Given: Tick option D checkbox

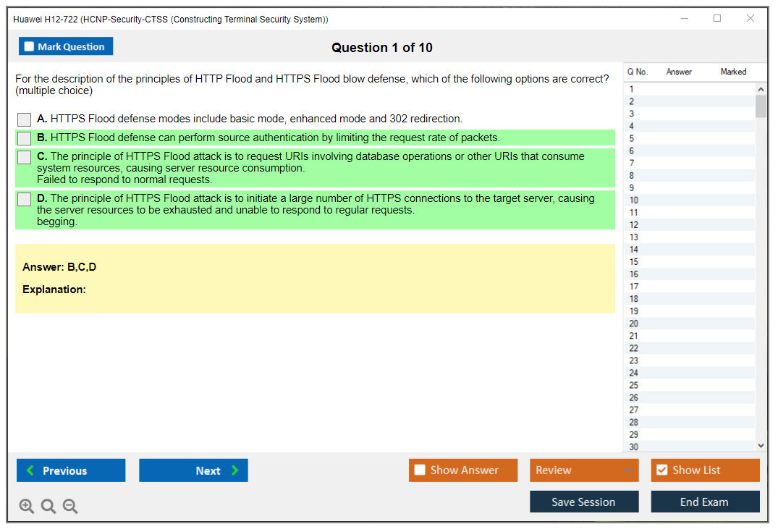Looking at the screenshot, I should 25,199.
